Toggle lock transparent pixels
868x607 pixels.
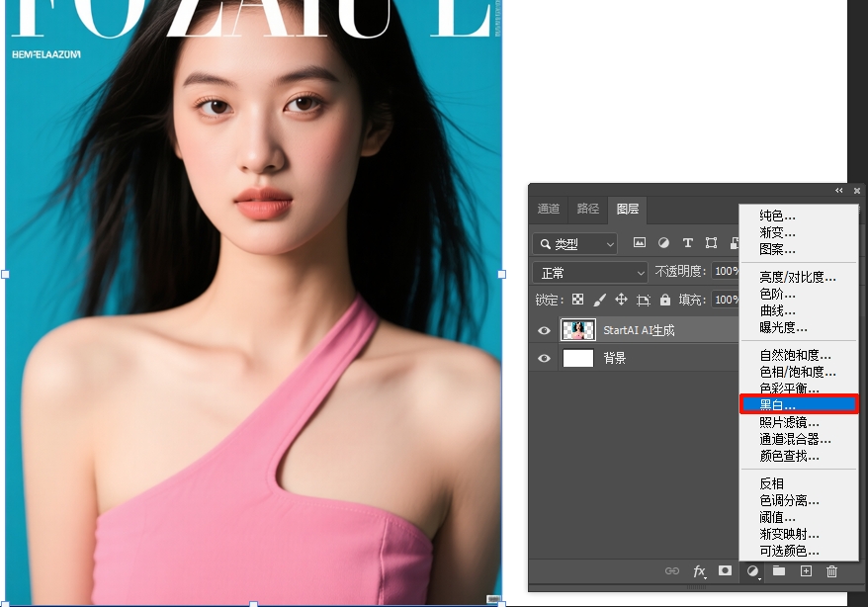577,300
